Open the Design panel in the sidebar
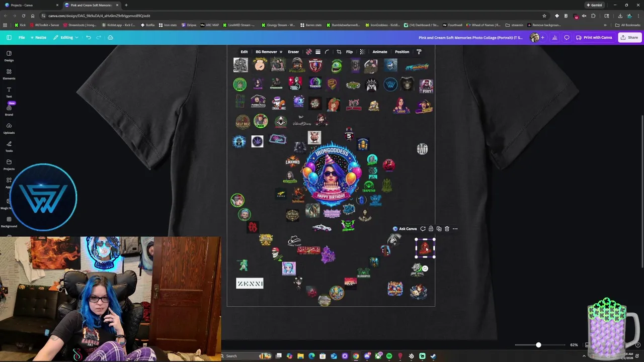This screenshot has height=362, width=644. (9, 56)
